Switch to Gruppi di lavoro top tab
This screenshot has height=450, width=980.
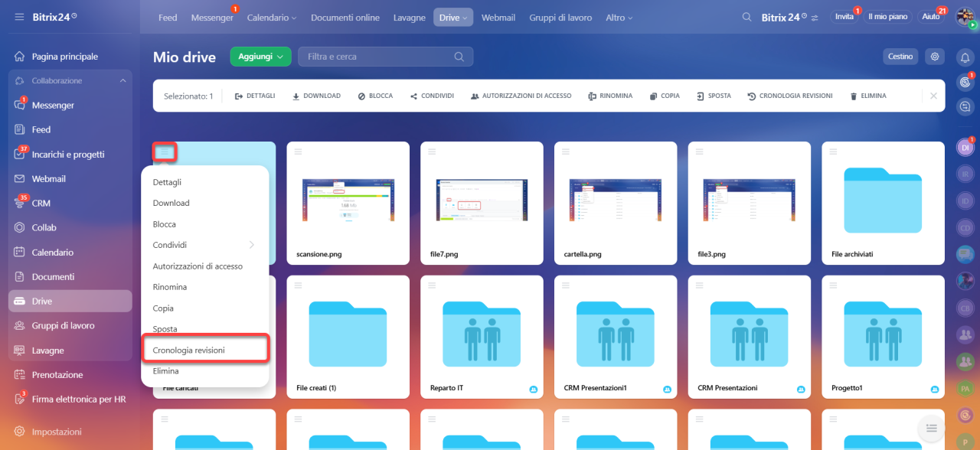coord(560,18)
